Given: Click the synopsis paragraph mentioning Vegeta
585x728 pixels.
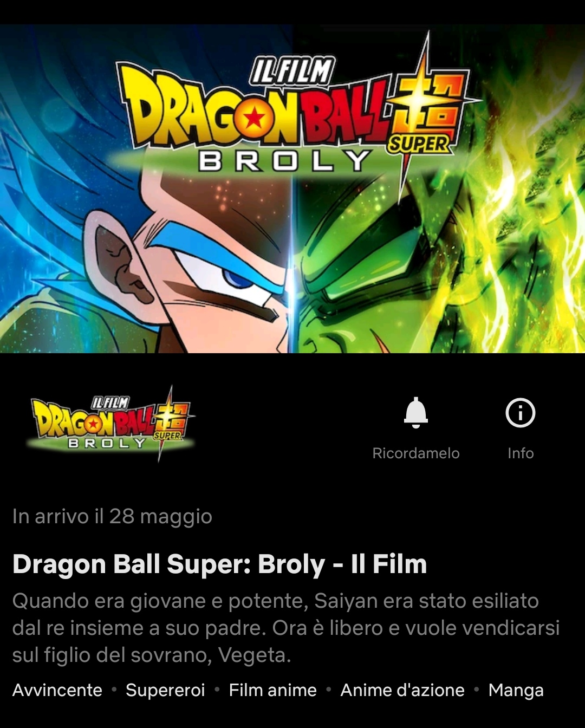Looking at the screenshot, I should pyautogui.click(x=286, y=628).
